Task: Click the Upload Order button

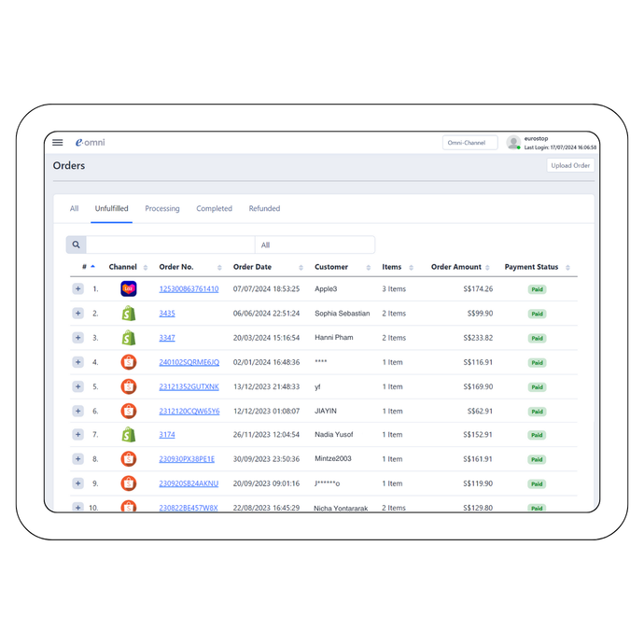Action: click(x=569, y=166)
